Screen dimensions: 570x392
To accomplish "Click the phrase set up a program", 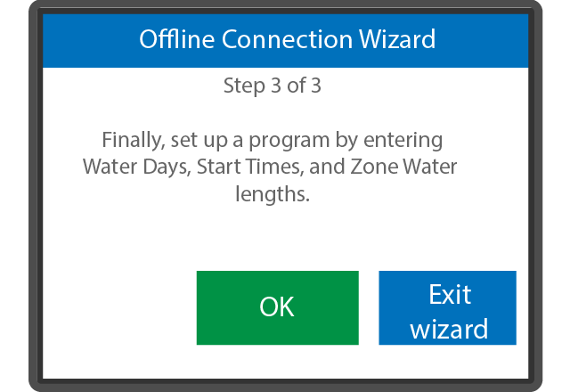I will click(x=250, y=141).
